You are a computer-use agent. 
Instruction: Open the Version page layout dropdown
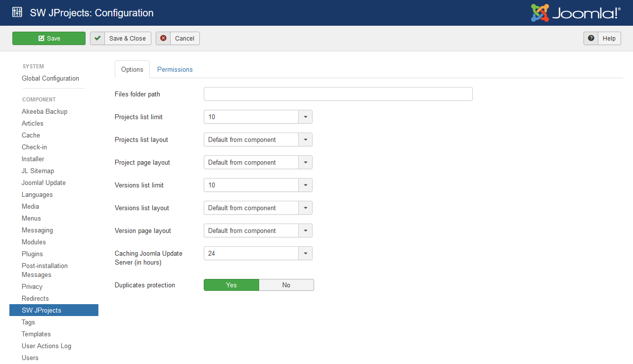click(x=258, y=230)
